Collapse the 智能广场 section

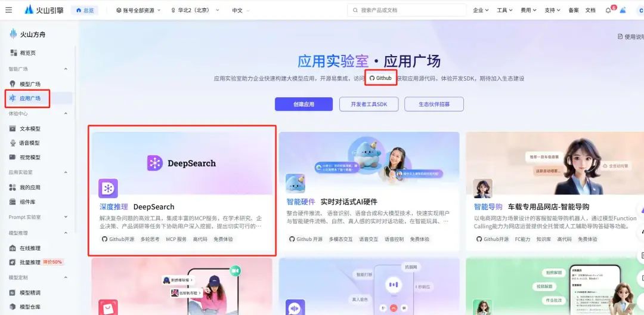click(66, 69)
